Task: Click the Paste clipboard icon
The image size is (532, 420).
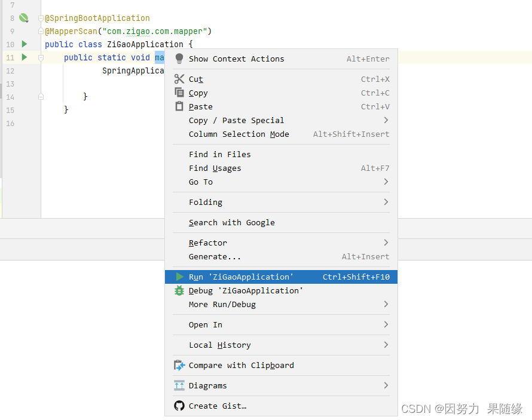Action: [x=179, y=106]
